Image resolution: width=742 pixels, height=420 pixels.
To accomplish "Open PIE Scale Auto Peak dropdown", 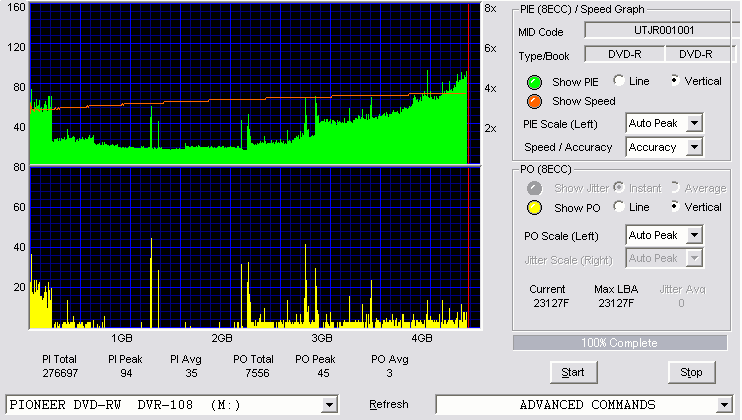I will pyautogui.click(x=694, y=123).
